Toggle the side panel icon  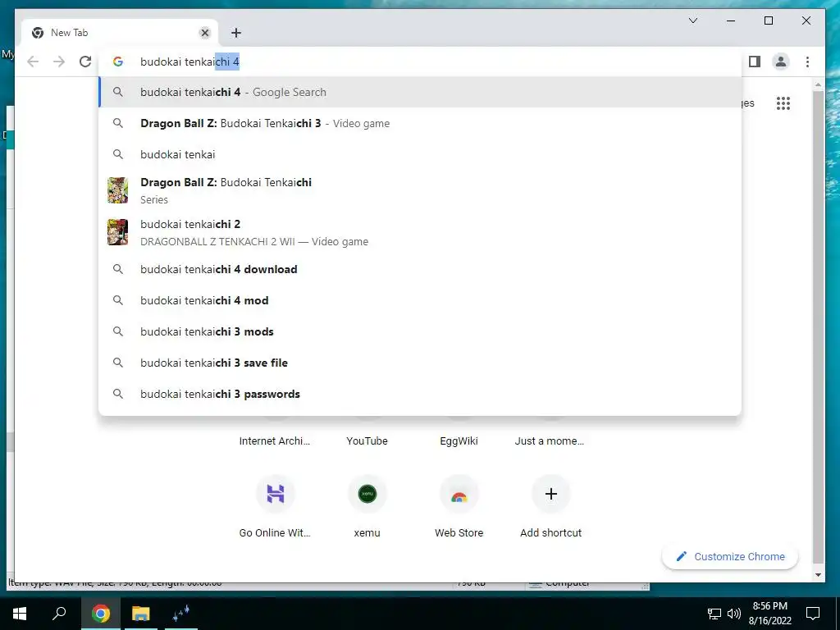pos(755,62)
